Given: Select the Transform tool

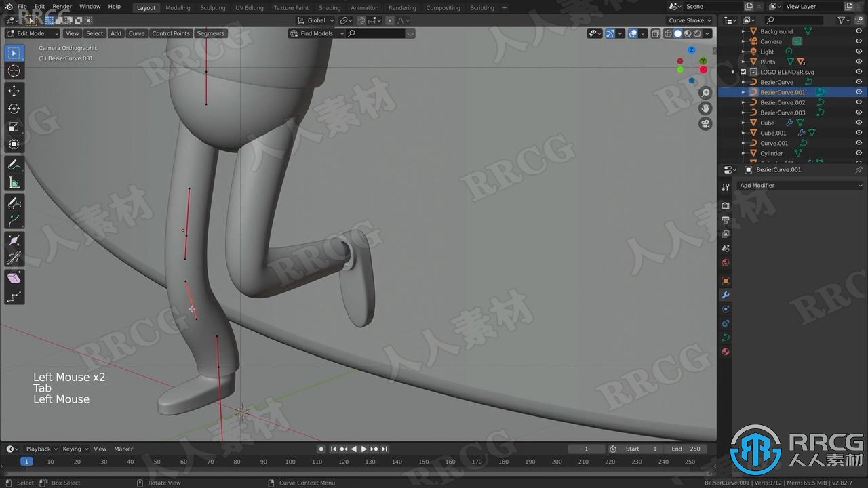Looking at the screenshot, I should click(14, 144).
